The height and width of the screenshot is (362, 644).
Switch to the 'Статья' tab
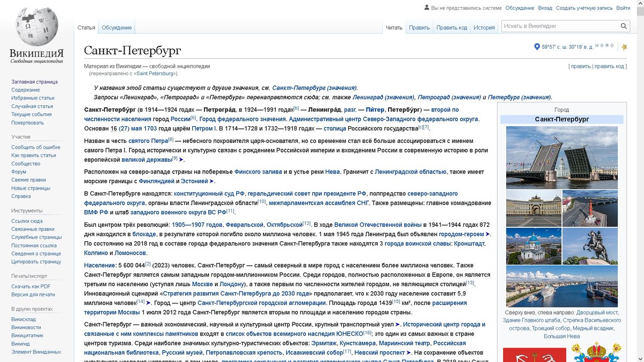coord(86,27)
